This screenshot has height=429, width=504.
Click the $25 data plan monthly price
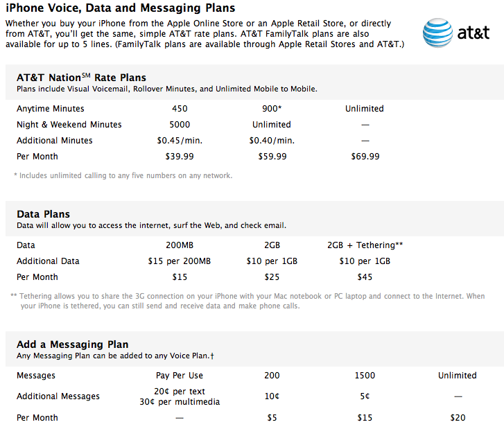(x=272, y=277)
